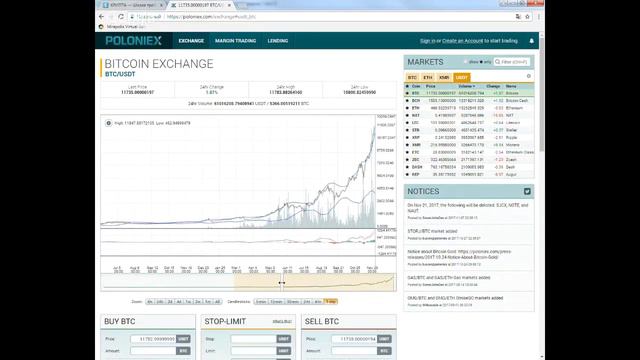Viewport: 640px width, 360px height.
Task: Focus Stop-Limit limit field
Action: tap(253, 351)
